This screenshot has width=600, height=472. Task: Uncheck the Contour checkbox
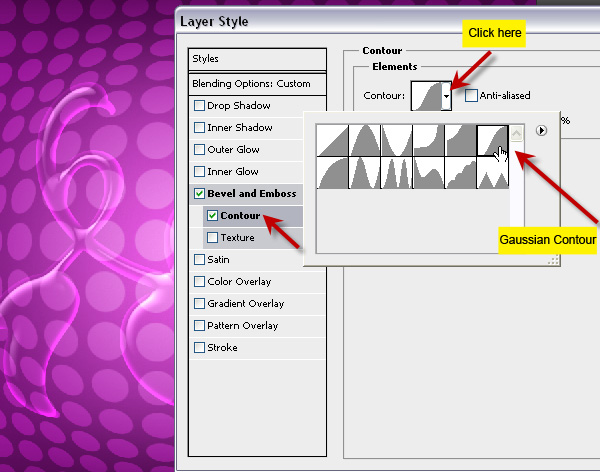[x=212, y=216]
